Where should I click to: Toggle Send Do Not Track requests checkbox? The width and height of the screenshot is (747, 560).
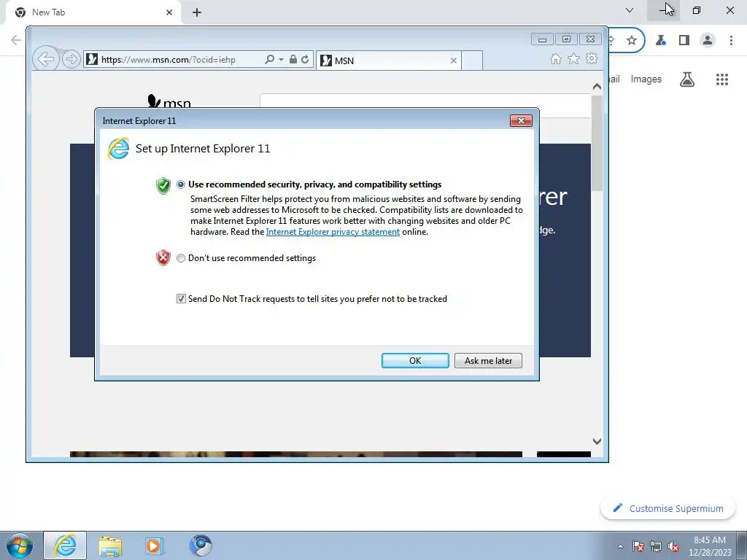[181, 298]
